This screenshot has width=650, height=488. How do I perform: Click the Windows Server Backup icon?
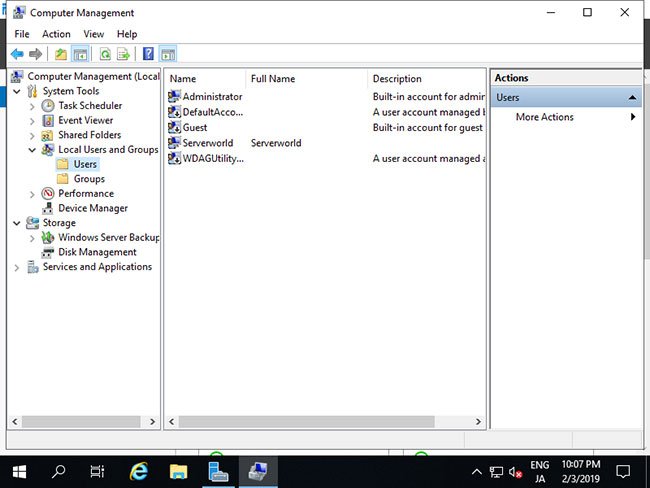coord(48,237)
